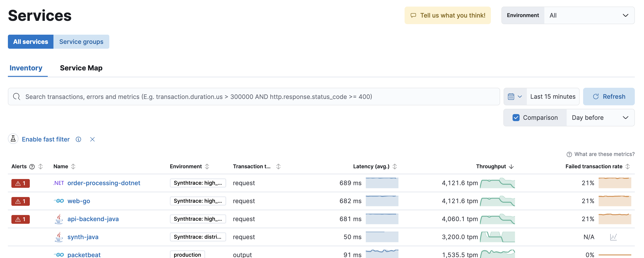This screenshot has height=258, width=644.
Task: Click the N/A chart icon for synth-java
Action: click(x=614, y=237)
